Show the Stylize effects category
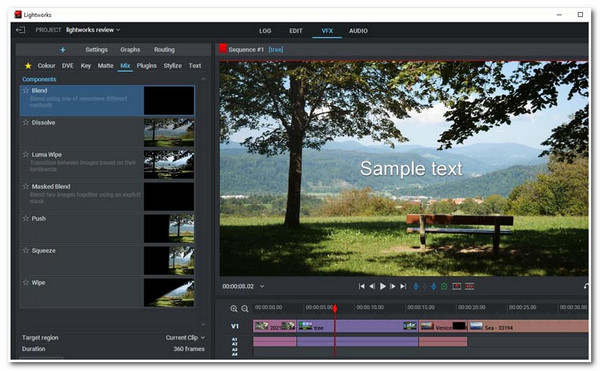Screen dimensions: 600x371 (173, 66)
